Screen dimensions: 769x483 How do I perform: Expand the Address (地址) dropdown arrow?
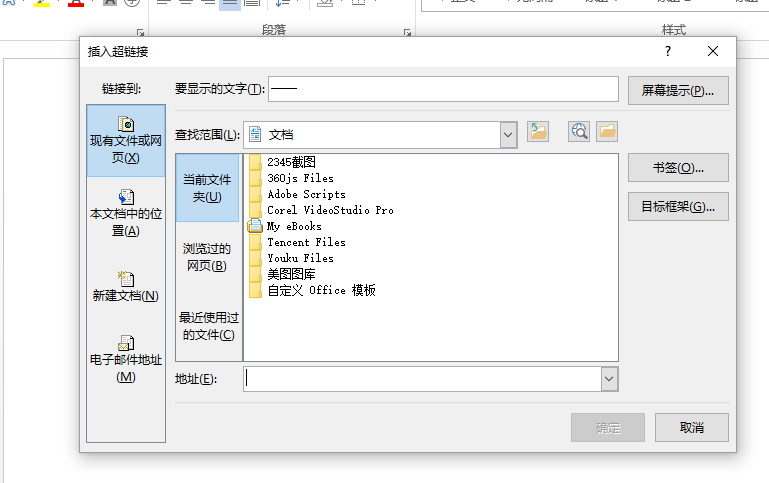(609, 379)
